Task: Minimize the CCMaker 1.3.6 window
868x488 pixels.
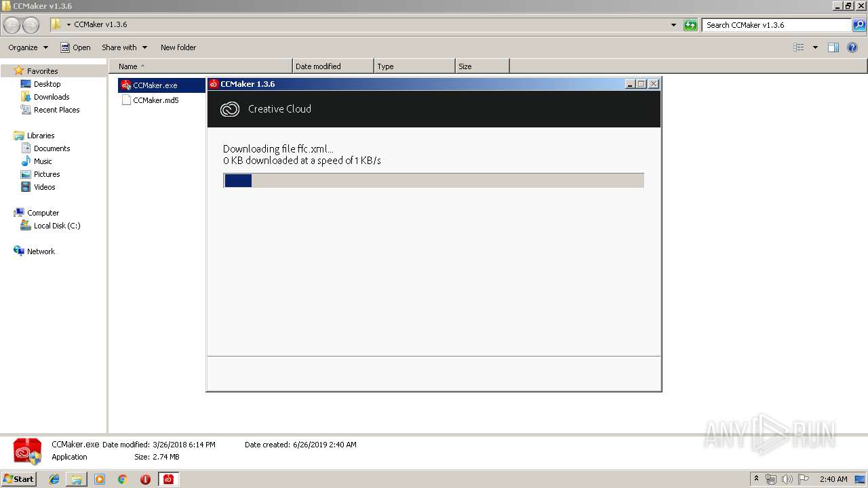Action: click(630, 84)
